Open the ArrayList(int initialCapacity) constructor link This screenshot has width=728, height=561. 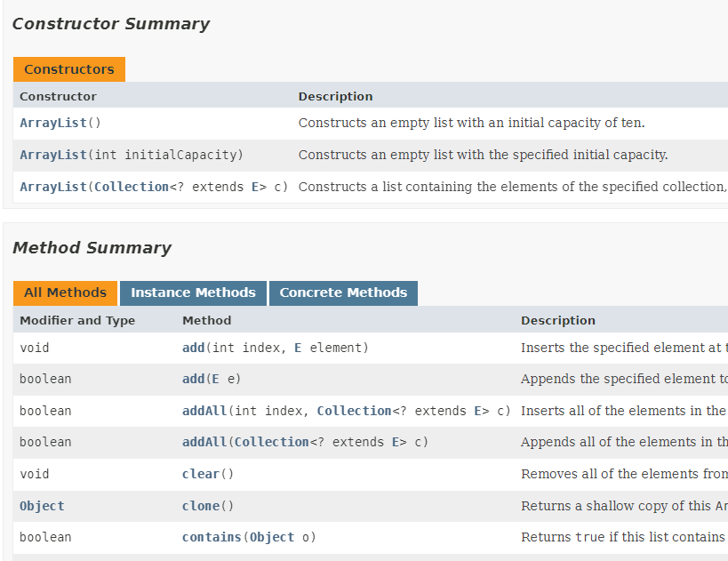tap(53, 155)
